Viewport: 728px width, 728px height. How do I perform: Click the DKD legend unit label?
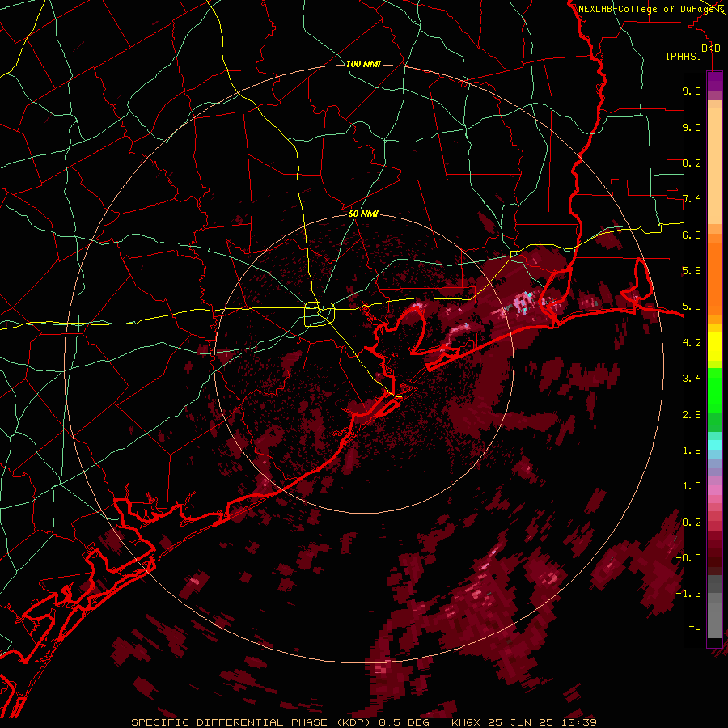pos(711,49)
